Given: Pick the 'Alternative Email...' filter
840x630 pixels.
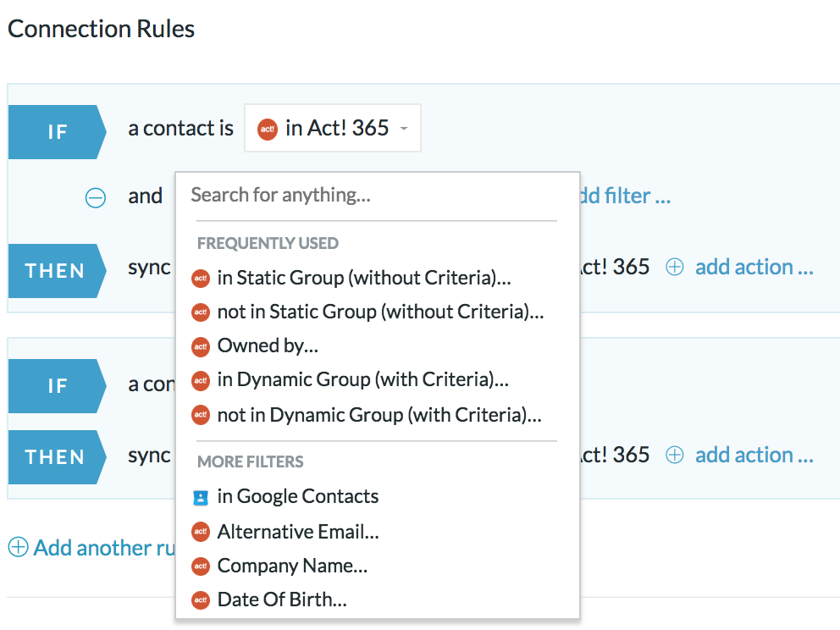Looking at the screenshot, I should 298,532.
